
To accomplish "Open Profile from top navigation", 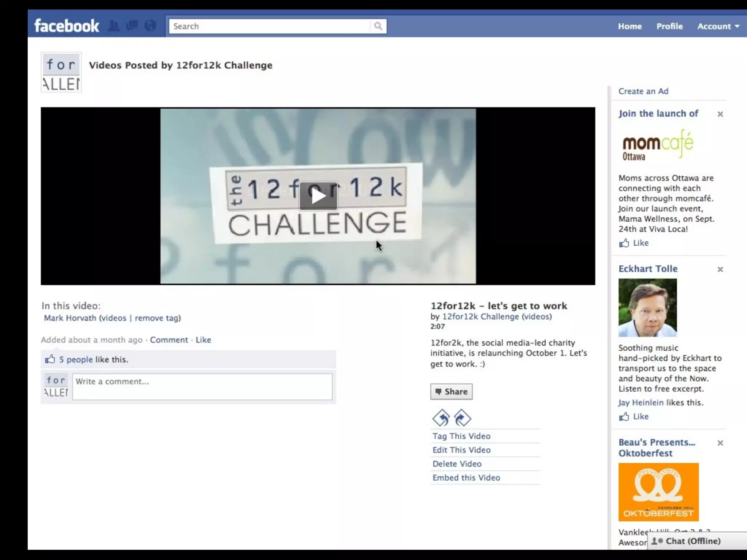I will (x=669, y=26).
